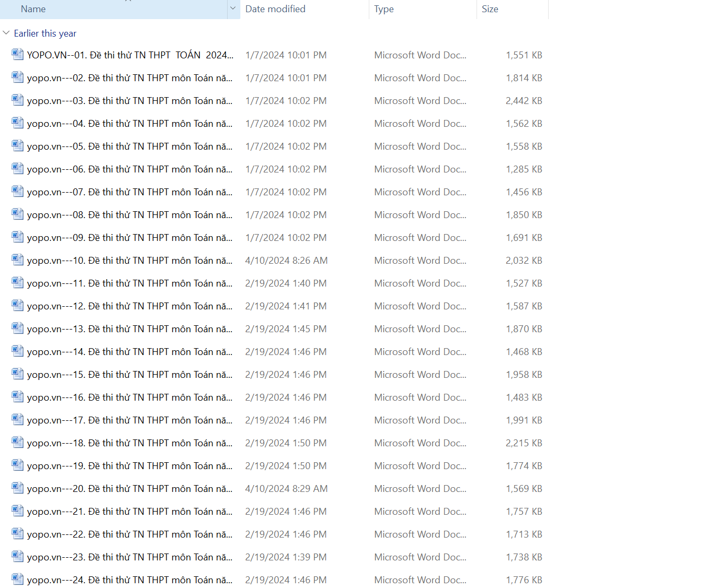The image size is (710, 588).
Task: Click Word icon of yopo.vn---19 file
Action: (18, 465)
